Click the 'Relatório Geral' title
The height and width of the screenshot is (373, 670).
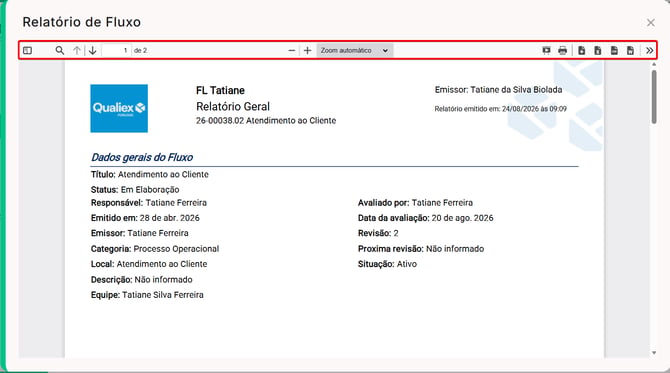pyautogui.click(x=233, y=106)
